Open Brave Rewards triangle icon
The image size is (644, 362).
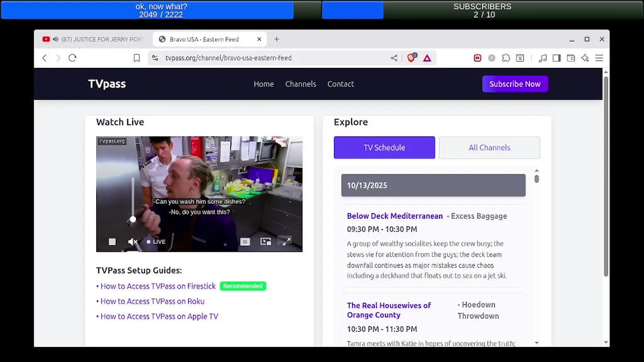[x=427, y=58]
